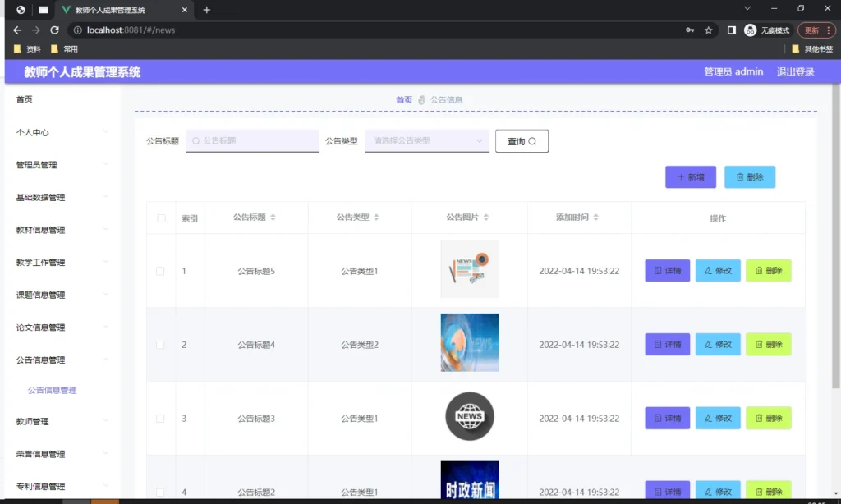The height and width of the screenshot is (504, 841).
Task: Check the checkbox for row 公告标题5
Action: [x=159, y=270]
